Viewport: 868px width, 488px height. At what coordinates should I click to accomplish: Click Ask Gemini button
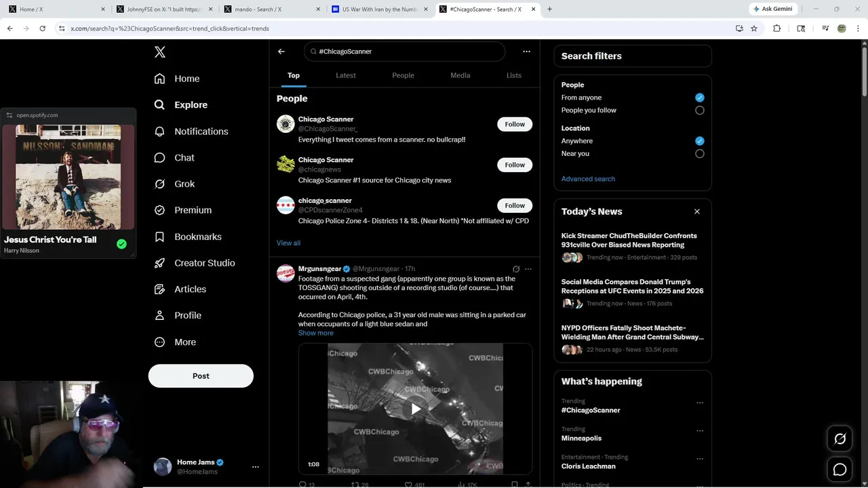coord(773,9)
